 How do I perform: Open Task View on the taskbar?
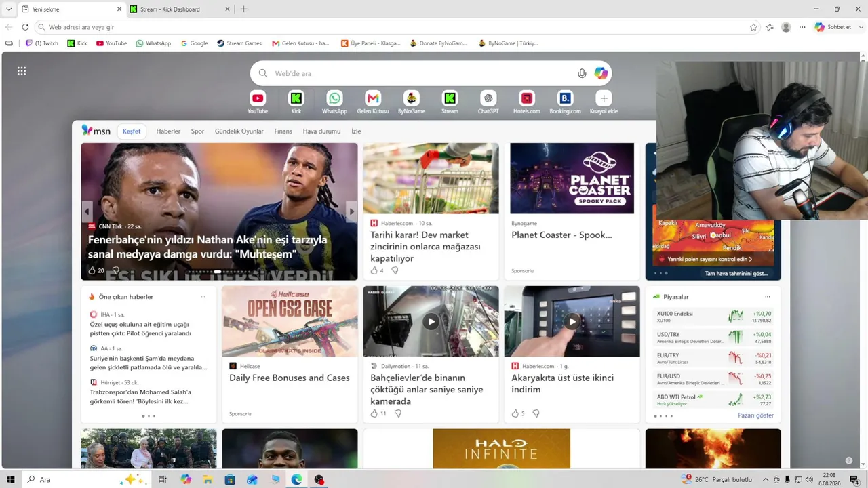pyautogui.click(x=163, y=479)
